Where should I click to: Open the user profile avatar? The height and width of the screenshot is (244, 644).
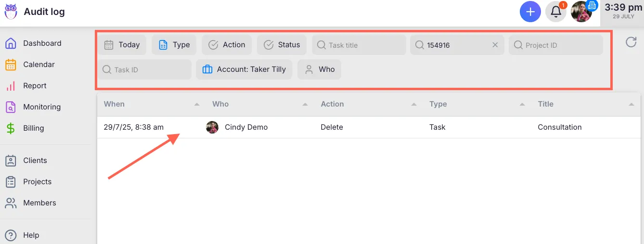point(581,12)
